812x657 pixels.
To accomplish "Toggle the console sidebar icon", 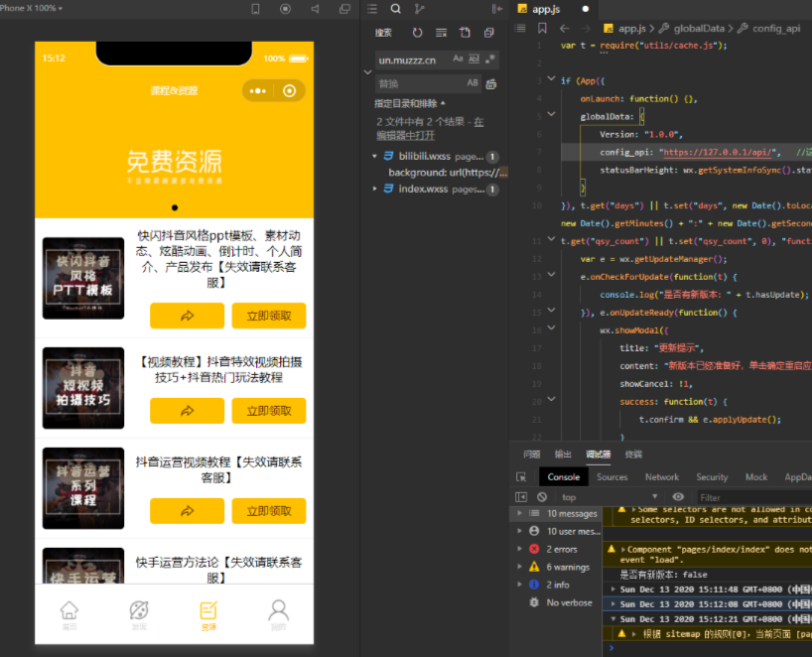I will pos(521,497).
